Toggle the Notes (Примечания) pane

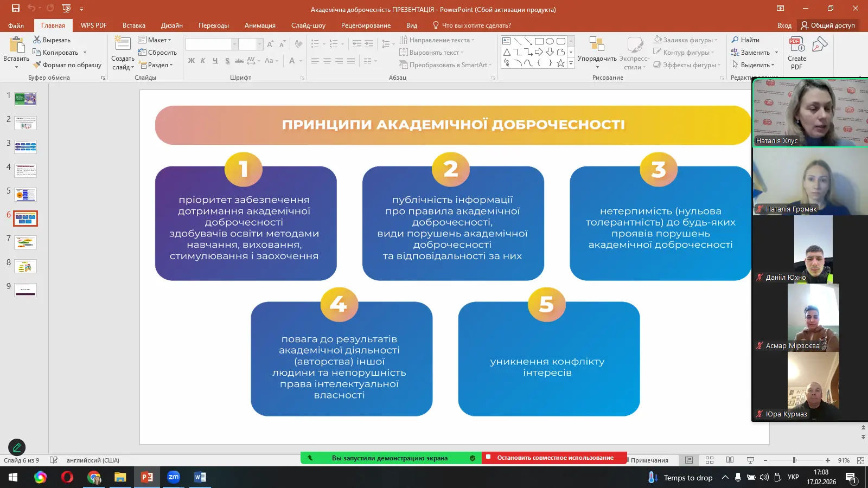pyautogui.click(x=649, y=460)
